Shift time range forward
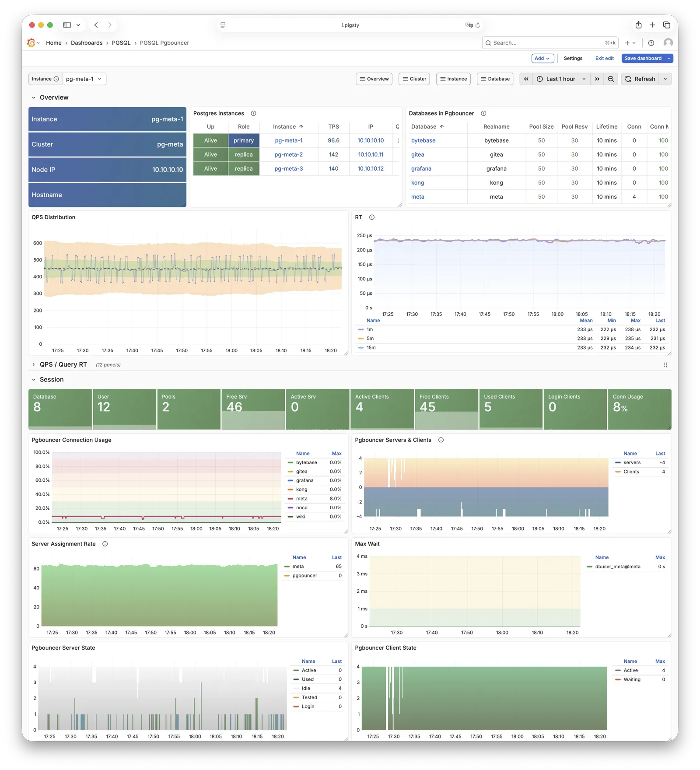 click(597, 79)
